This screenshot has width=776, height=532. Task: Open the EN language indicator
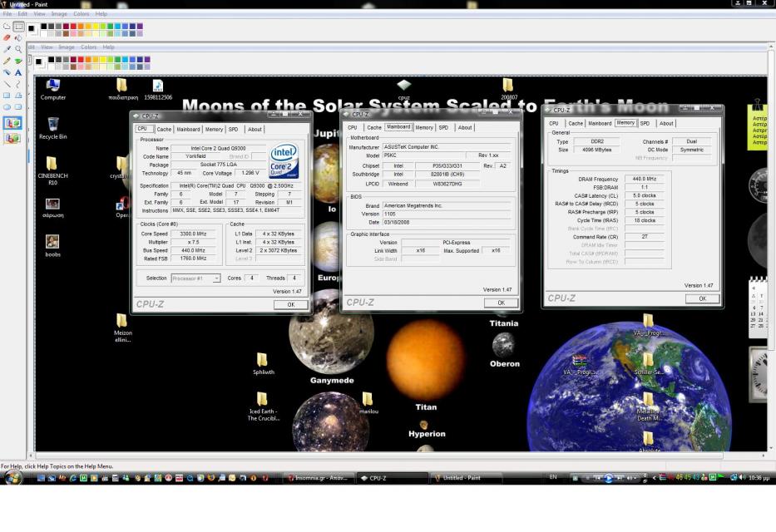pyautogui.click(x=553, y=477)
